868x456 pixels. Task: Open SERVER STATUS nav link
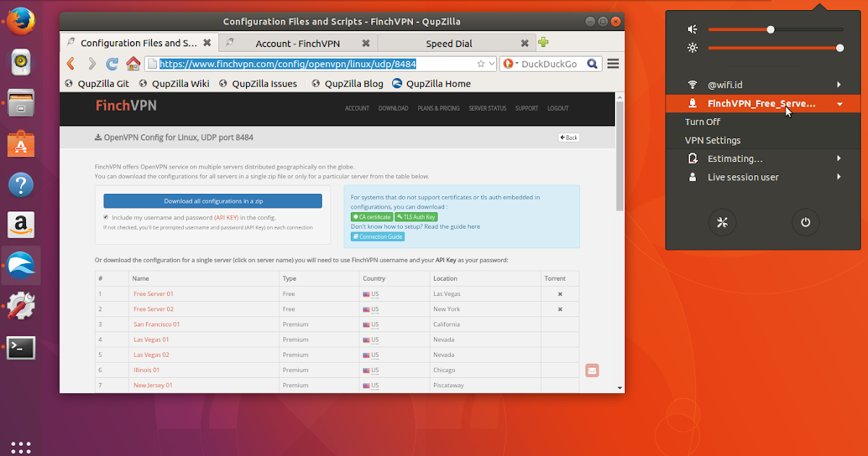tap(488, 109)
